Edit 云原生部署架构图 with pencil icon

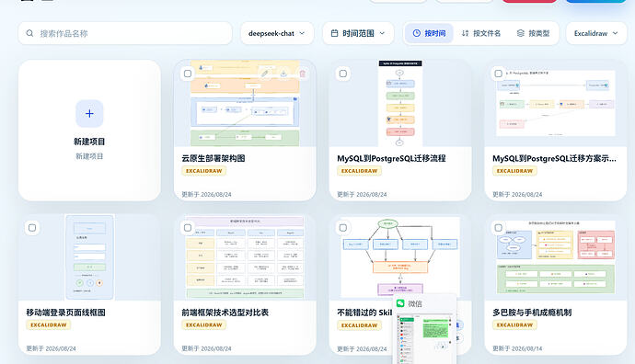click(264, 74)
